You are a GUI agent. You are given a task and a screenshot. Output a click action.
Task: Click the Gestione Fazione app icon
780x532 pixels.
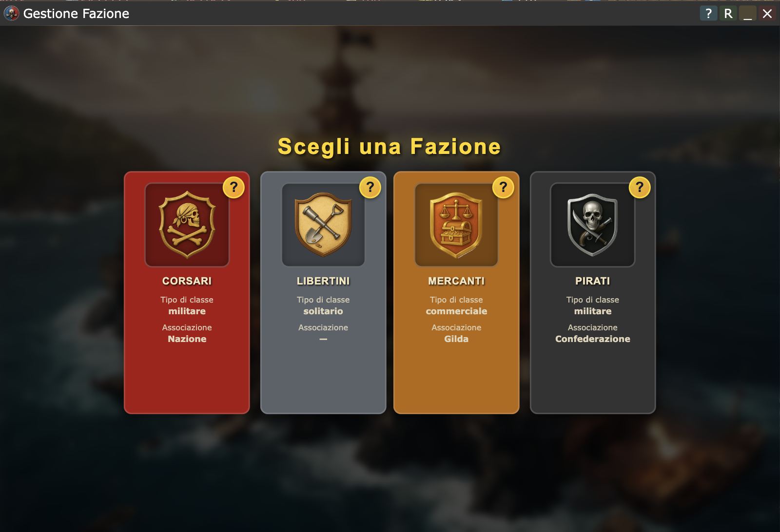click(11, 13)
